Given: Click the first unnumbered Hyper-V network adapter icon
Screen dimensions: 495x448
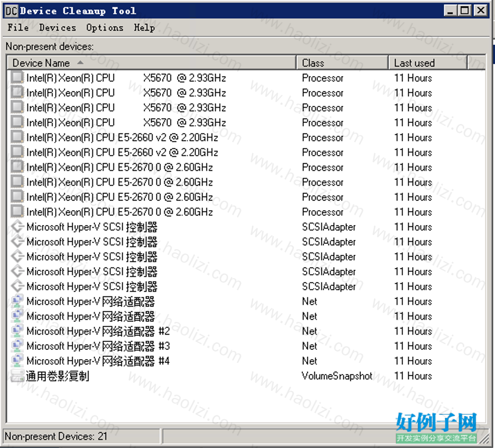Looking at the screenshot, I should coord(18,301).
